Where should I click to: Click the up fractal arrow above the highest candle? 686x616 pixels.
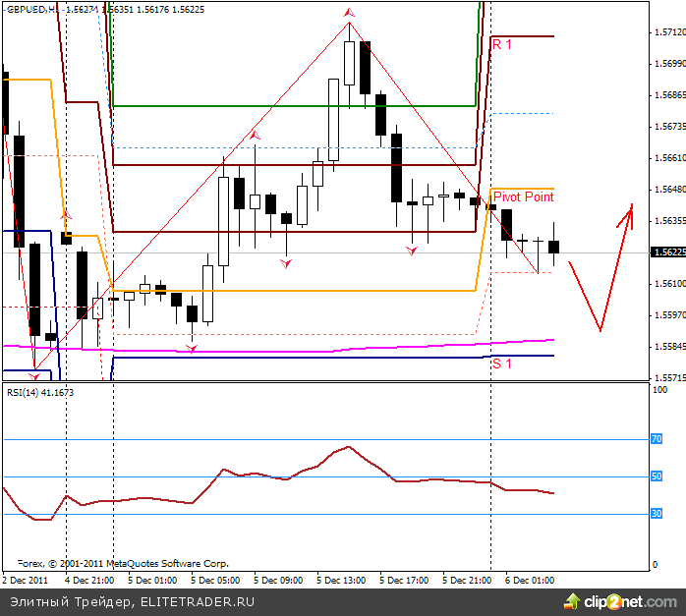point(348,12)
